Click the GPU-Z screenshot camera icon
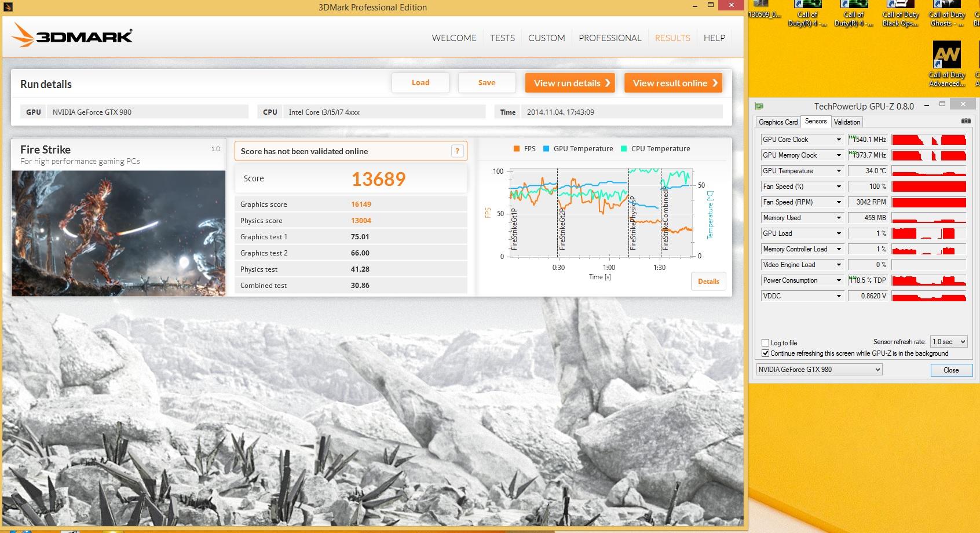 coord(966,121)
